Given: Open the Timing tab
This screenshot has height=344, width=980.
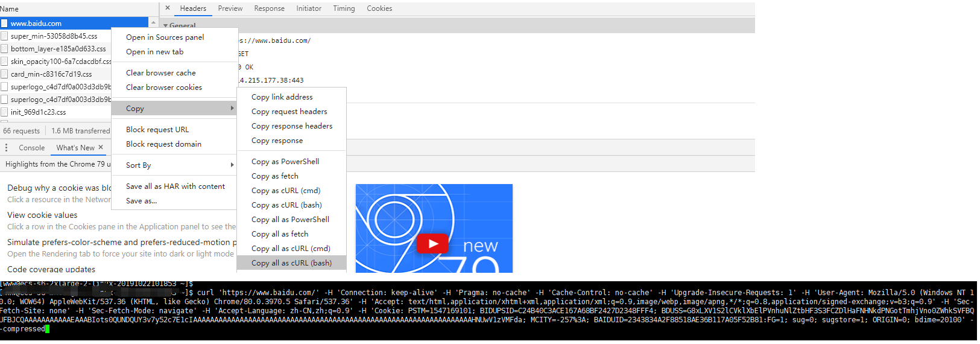Looking at the screenshot, I should click(344, 8).
